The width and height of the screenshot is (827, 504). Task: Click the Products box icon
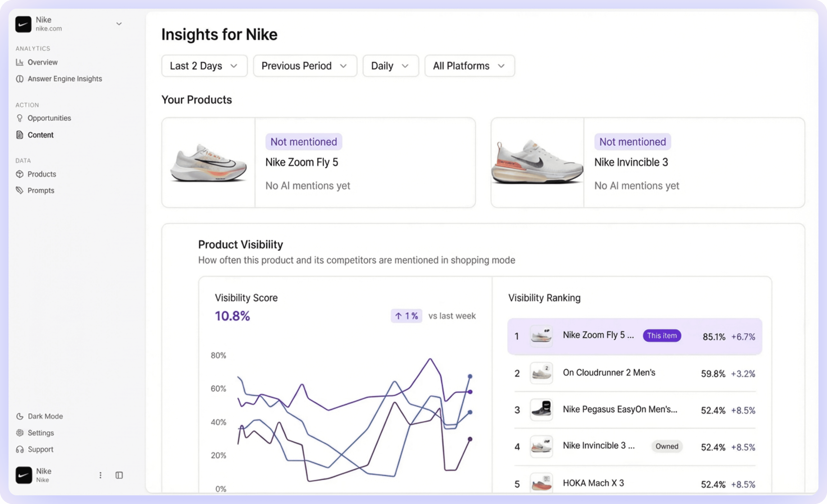click(x=20, y=174)
